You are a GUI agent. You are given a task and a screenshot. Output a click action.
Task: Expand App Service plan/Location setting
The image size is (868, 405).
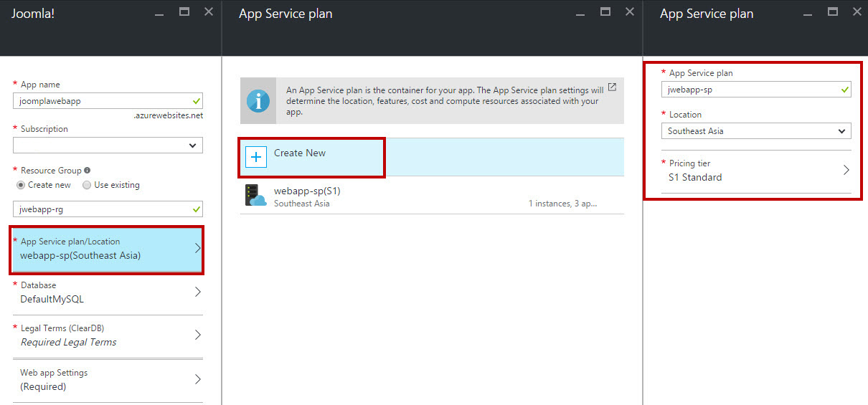coord(107,249)
